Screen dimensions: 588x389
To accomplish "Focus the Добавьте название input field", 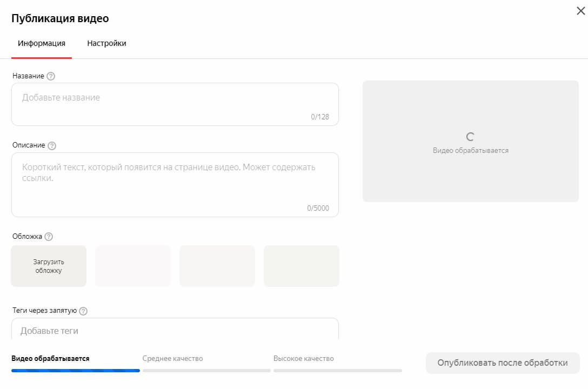I will click(x=175, y=100).
